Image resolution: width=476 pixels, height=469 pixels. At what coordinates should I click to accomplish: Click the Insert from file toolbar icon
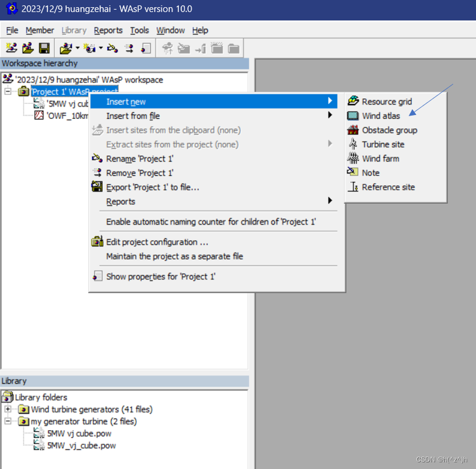click(65, 48)
